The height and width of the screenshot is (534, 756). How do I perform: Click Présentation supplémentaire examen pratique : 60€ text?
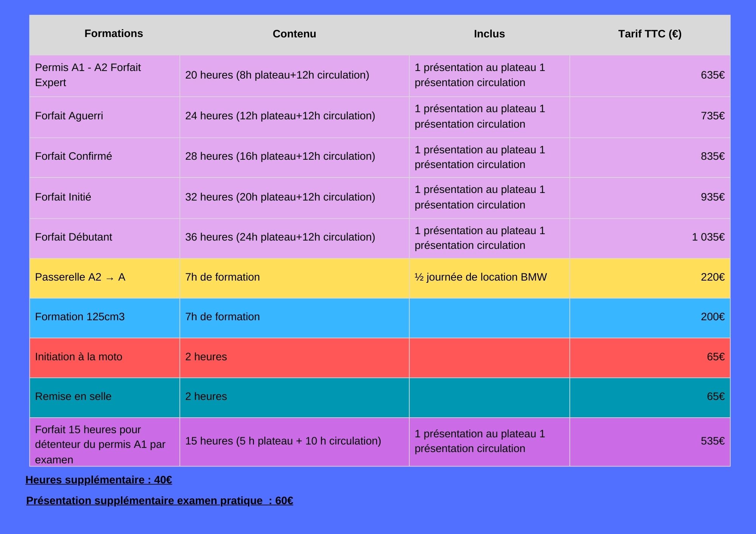160,501
